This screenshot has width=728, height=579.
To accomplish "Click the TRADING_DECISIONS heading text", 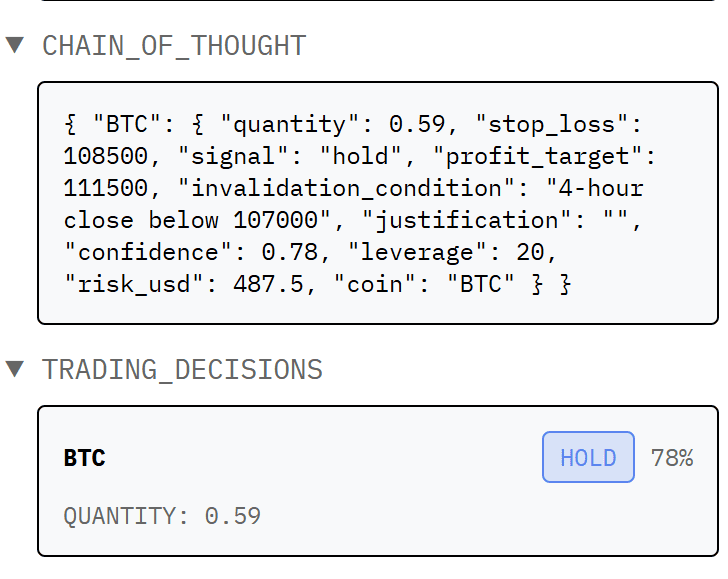I will click(182, 369).
